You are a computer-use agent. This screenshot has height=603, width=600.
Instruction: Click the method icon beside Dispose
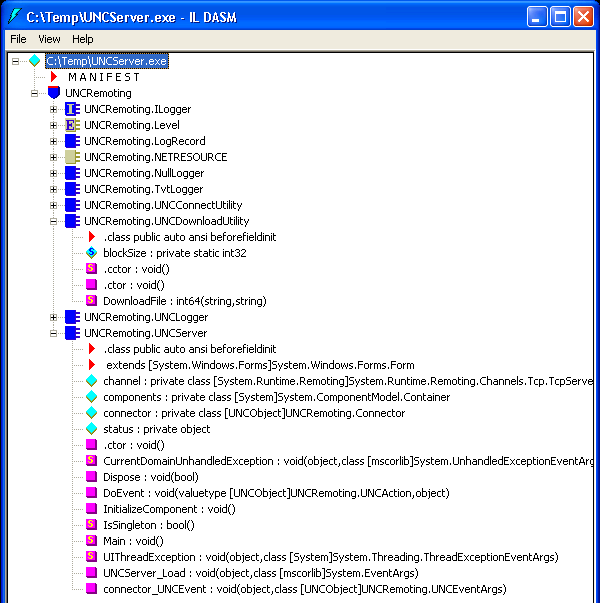click(91, 476)
